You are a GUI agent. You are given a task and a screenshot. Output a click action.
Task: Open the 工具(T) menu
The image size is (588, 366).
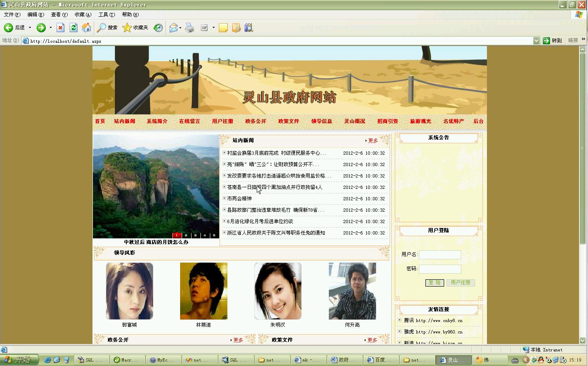(x=106, y=15)
